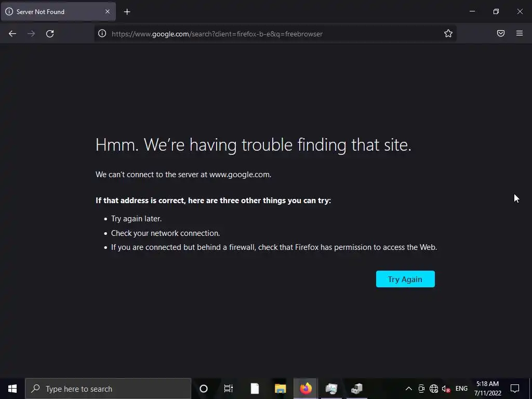Click the Try Again button
The image size is (532, 399).
pos(405,279)
